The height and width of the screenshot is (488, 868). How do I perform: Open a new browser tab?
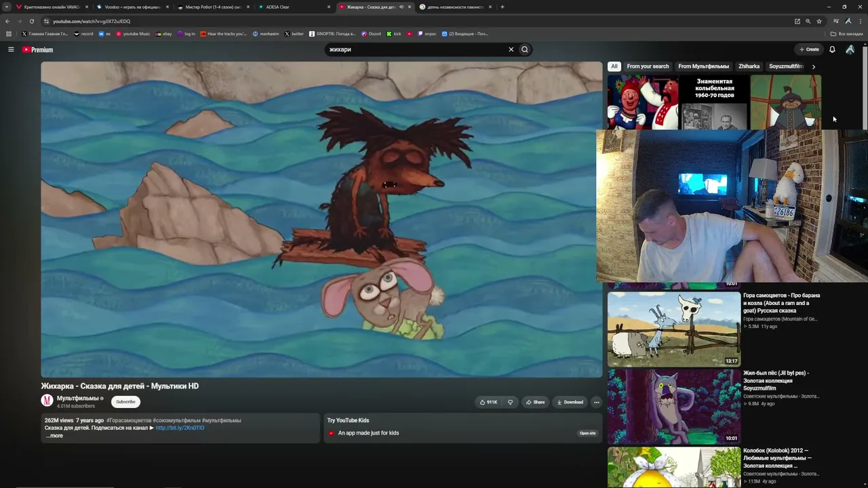coord(502,7)
